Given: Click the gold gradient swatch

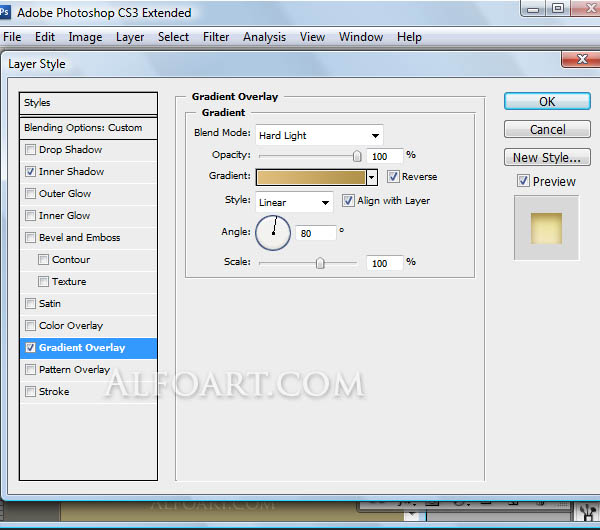Looking at the screenshot, I should (311, 177).
